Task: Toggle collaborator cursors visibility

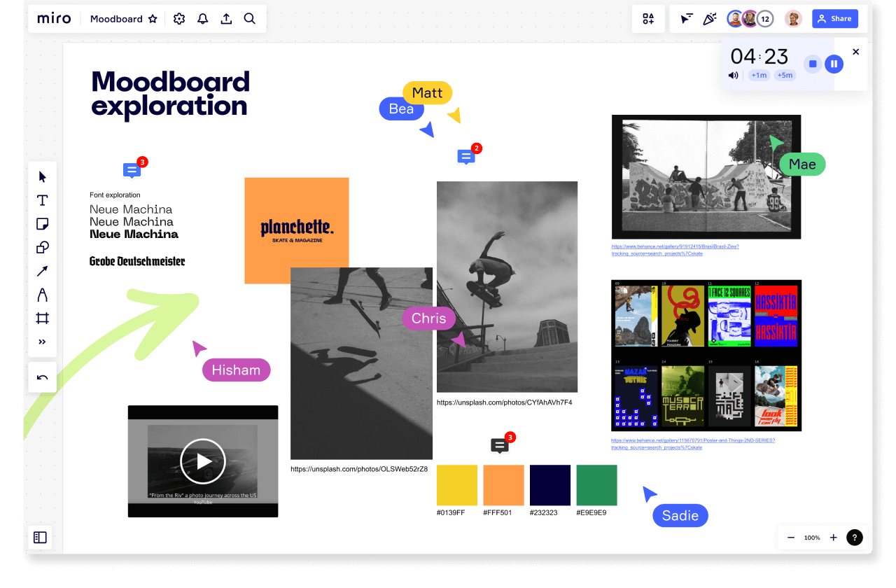Action: [x=686, y=19]
